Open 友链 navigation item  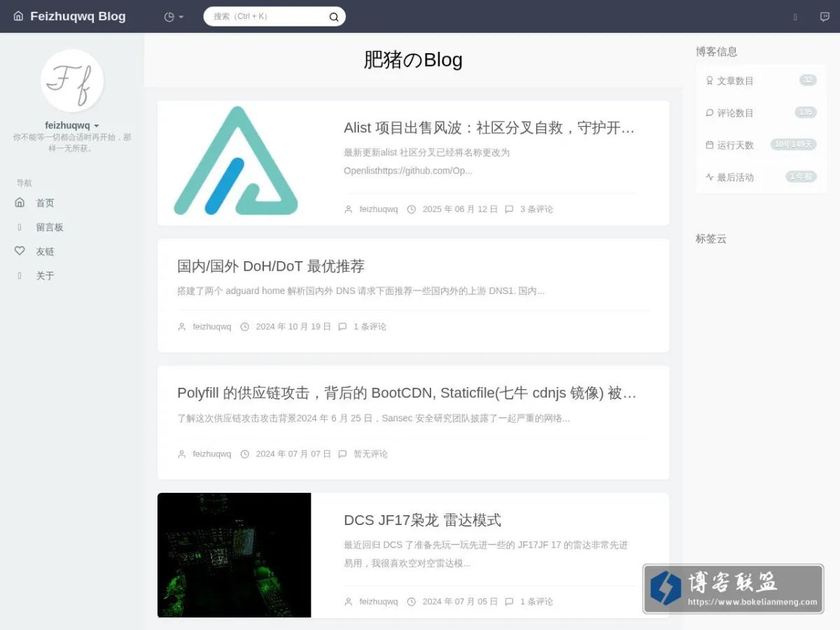[x=45, y=251]
